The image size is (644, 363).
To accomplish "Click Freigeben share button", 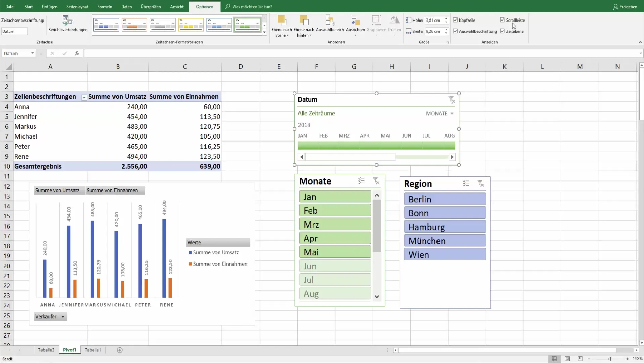I will pyautogui.click(x=625, y=7).
